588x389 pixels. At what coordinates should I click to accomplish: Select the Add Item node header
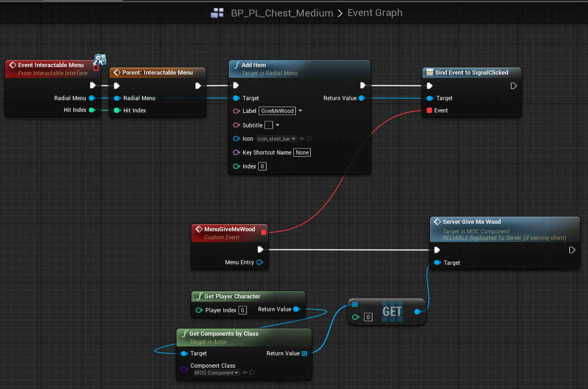300,68
